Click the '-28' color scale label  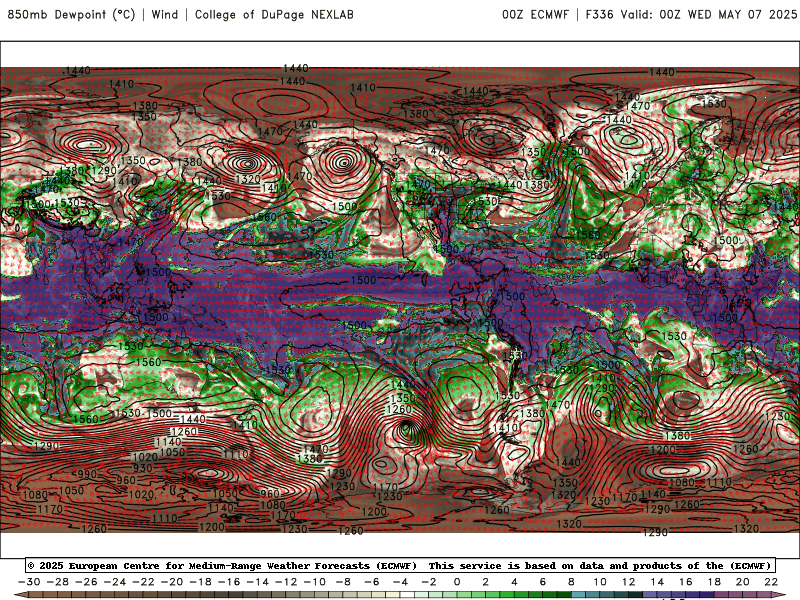click(x=58, y=582)
